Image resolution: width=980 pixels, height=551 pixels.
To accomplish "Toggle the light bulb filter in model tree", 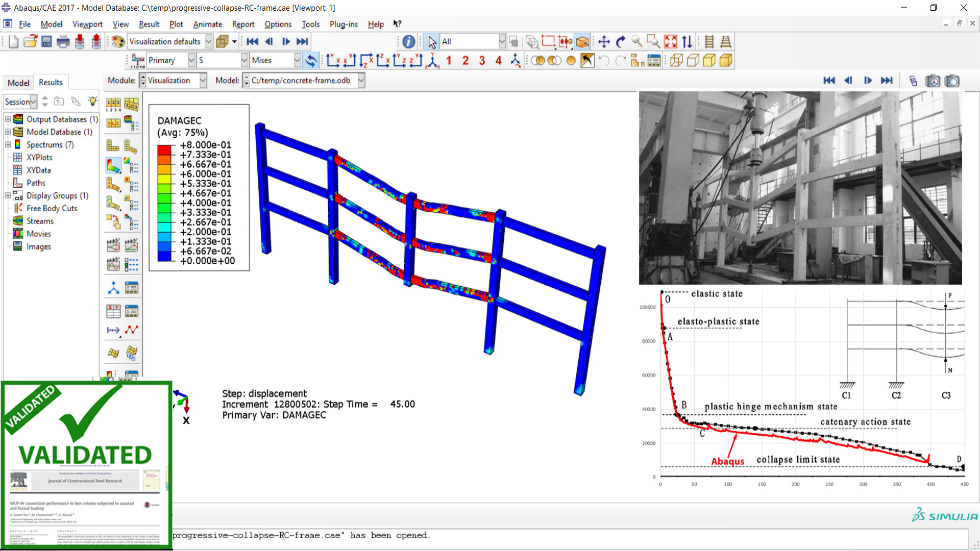I will click(92, 101).
